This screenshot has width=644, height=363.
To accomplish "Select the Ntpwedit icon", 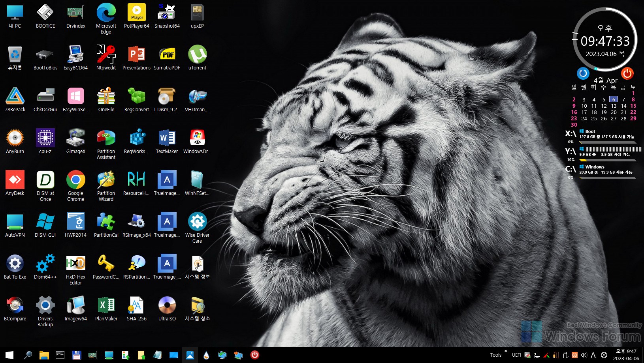I will tap(106, 58).
